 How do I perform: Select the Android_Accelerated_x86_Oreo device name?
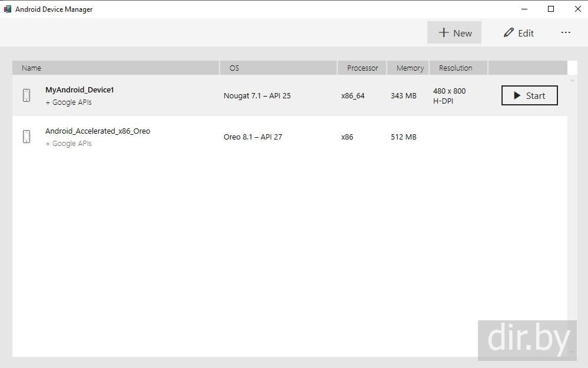click(98, 131)
